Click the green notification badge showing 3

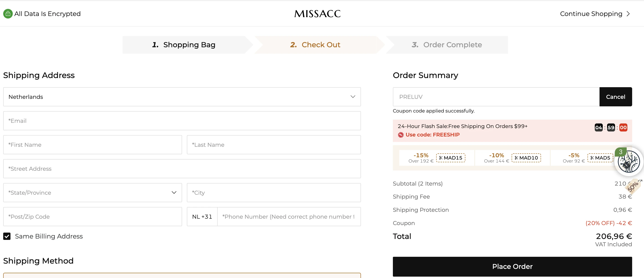621,152
